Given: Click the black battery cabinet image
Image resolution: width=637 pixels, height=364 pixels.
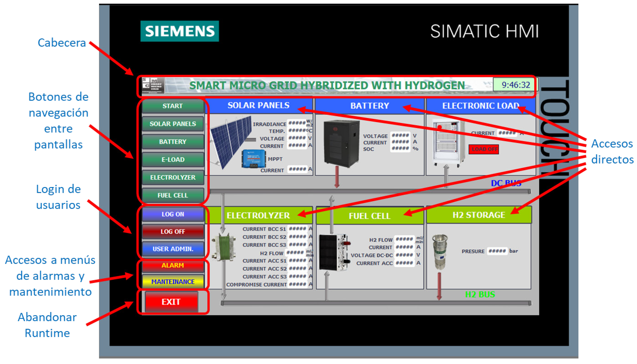Looking at the screenshot, I should 341,143.
